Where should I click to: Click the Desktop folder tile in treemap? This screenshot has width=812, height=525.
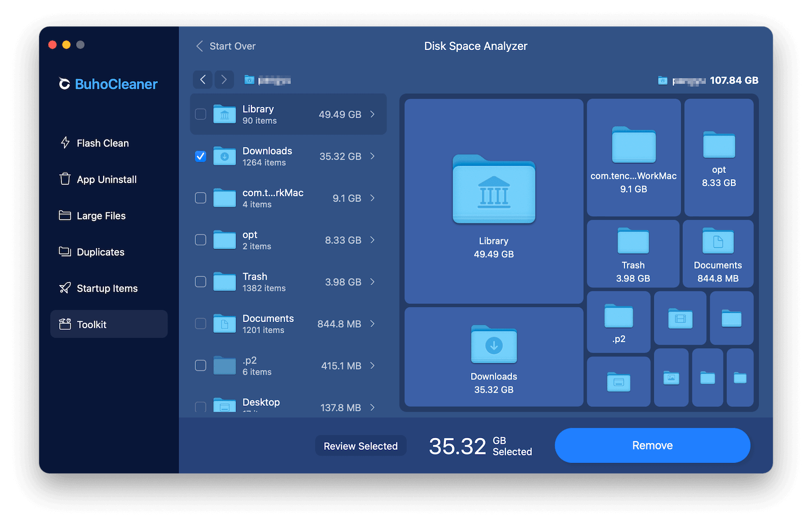pyautogui.click(x=619, y=381)
